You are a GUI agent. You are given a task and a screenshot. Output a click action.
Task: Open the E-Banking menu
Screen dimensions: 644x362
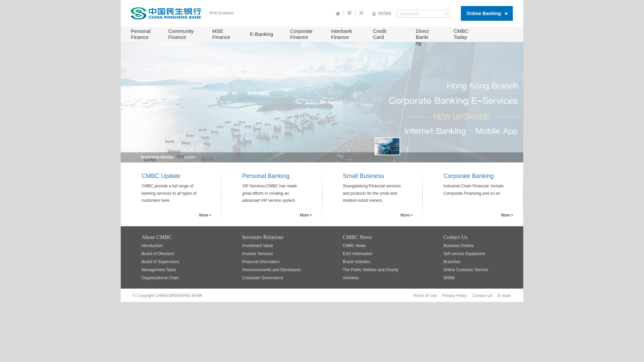click(x=261, y=34)
